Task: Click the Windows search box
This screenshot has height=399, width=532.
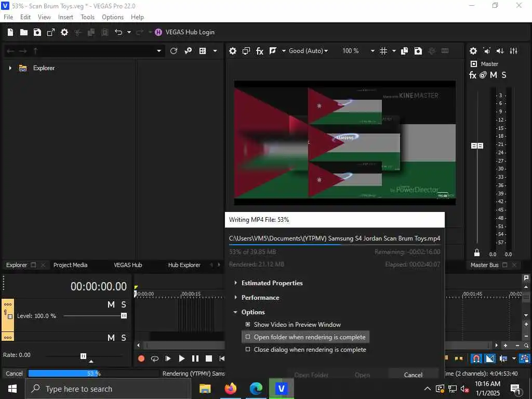Action: [108, 389]
